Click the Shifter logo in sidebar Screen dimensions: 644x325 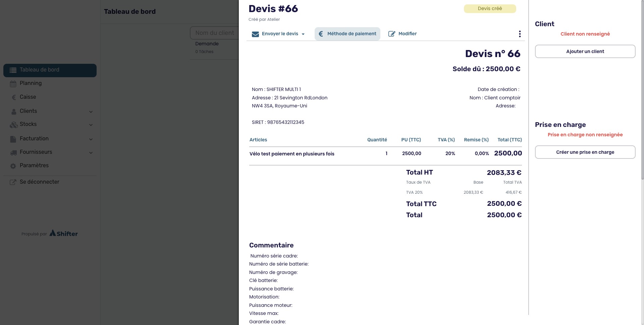coord(63,233)
